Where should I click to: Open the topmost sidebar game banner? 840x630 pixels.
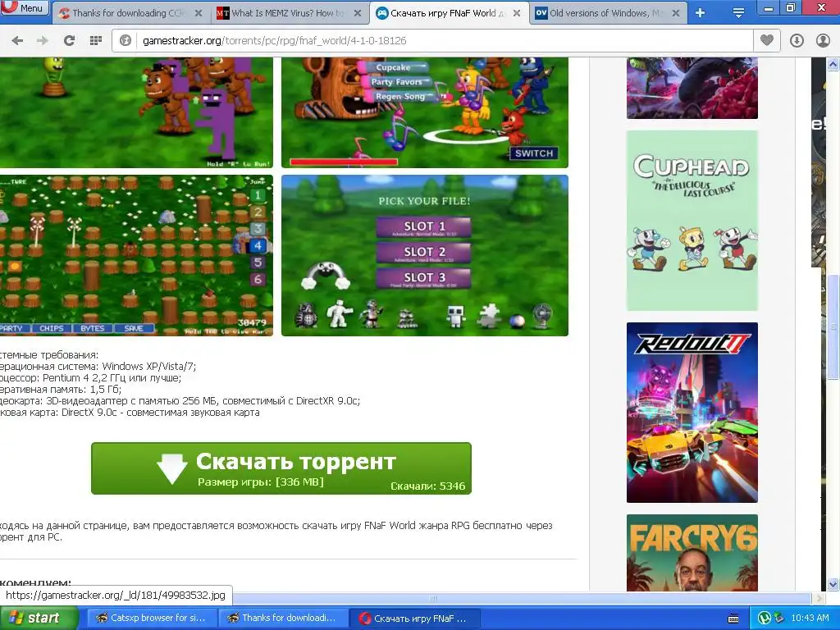pyautogui.click(x=692, y=88)
